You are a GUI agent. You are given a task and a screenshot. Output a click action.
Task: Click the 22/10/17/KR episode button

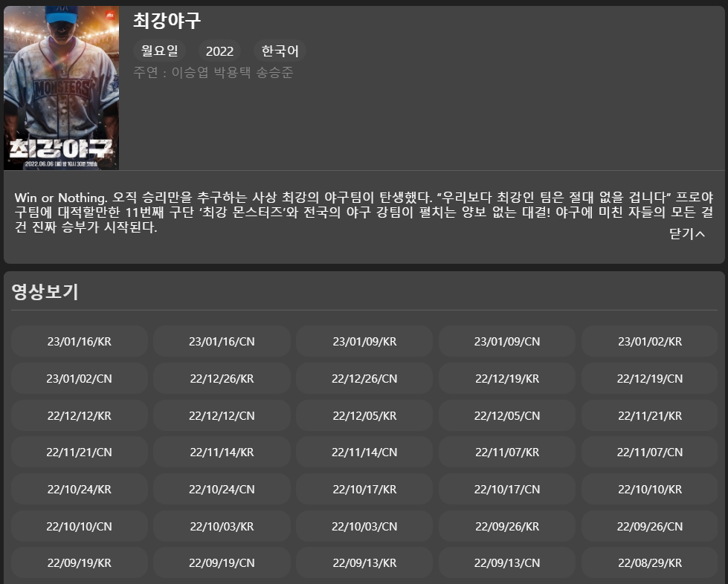[x=364, y=489]
